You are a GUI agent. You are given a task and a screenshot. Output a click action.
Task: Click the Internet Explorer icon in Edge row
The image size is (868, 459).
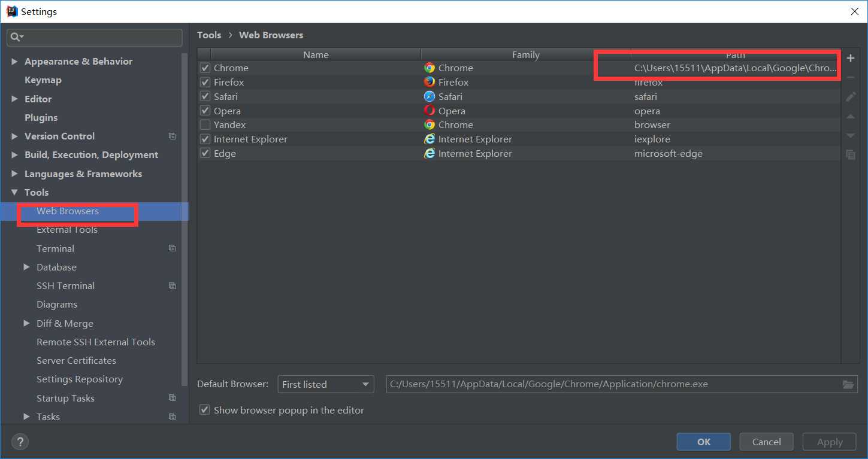[x=429, y=153]
